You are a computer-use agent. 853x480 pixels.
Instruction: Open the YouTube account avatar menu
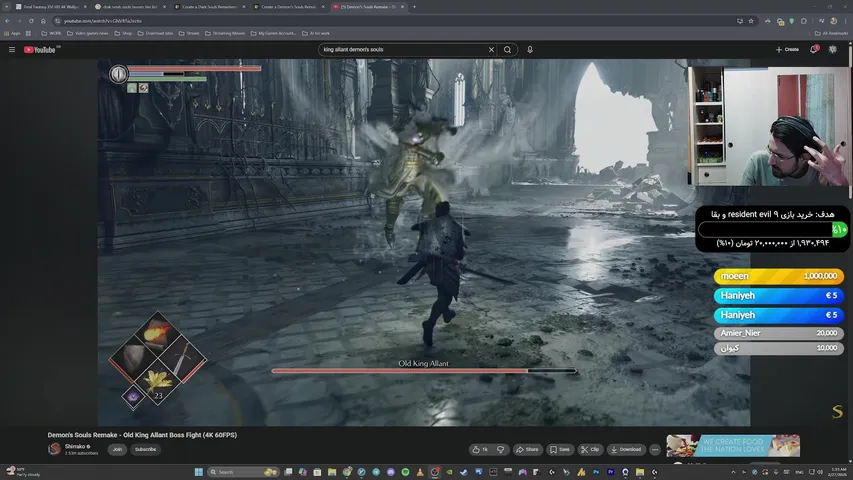(x=833, y=50)
